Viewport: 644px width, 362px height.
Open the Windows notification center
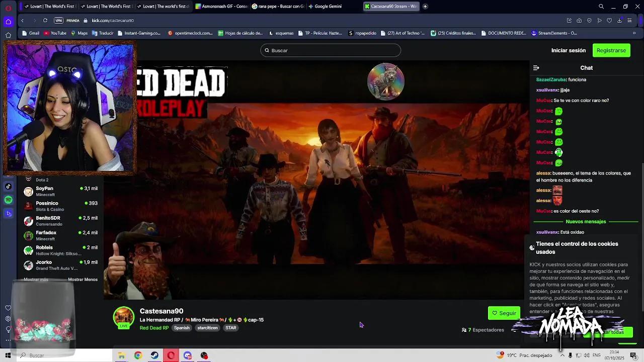[633, 355]
